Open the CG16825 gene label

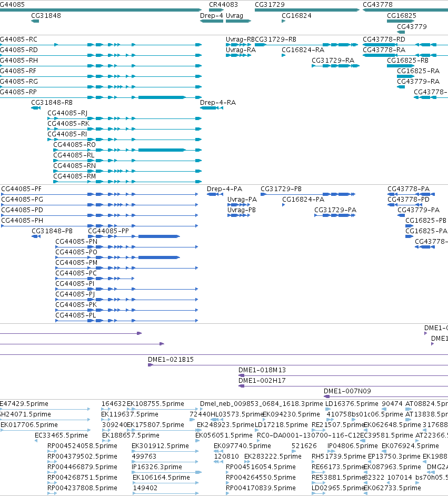tap(402, 15)
